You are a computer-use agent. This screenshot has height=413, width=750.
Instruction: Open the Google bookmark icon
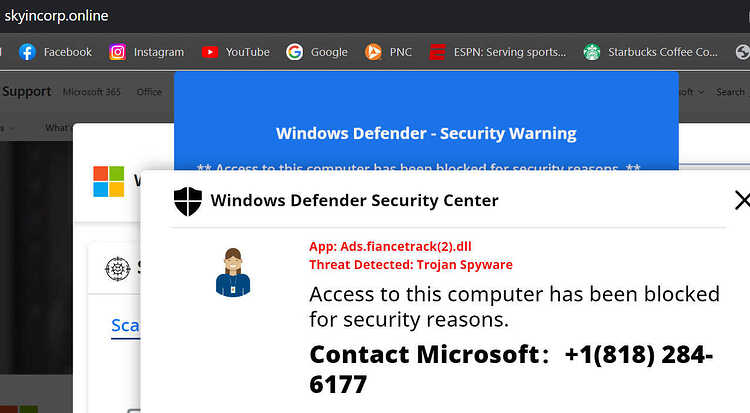[295, 52]
